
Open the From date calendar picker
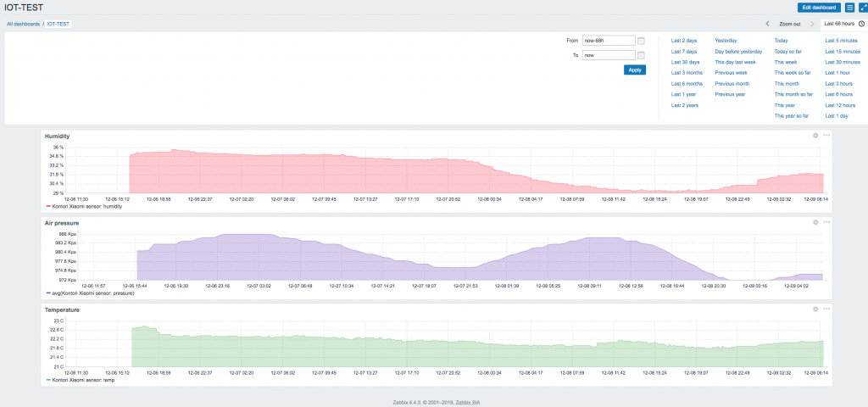coord(641,41)
